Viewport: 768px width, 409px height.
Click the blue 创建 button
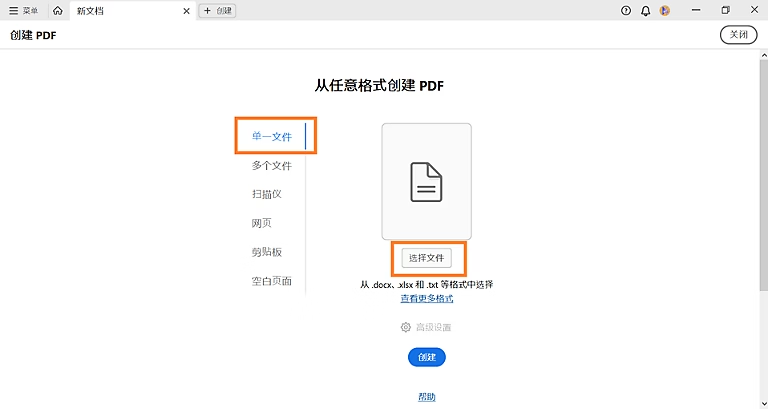[427, 357]
